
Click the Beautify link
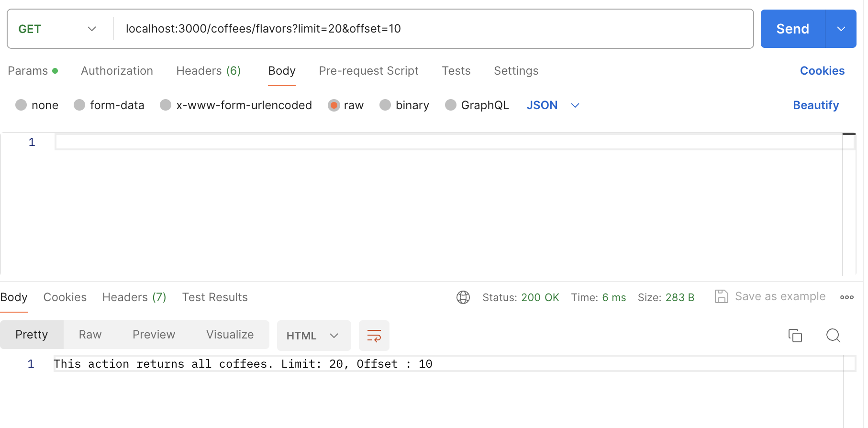816,105
